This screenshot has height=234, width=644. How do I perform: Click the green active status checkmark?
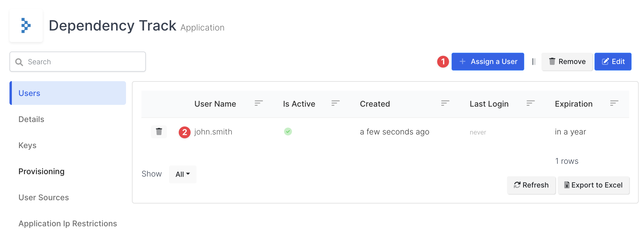coord(288,132)
